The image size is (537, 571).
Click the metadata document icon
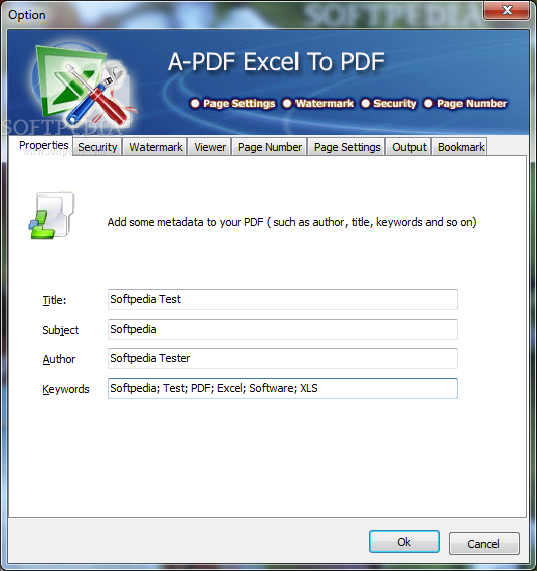51,215
